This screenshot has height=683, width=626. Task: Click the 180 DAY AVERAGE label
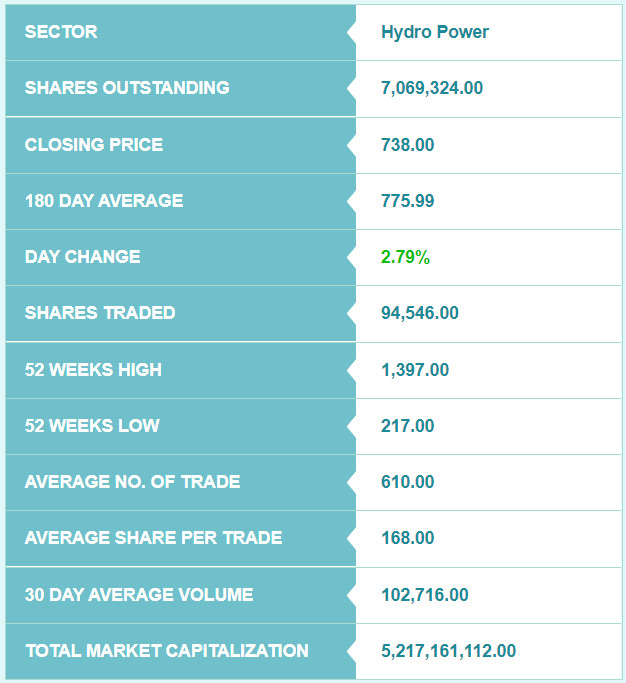pyautogui.click(x=104, y=201)
